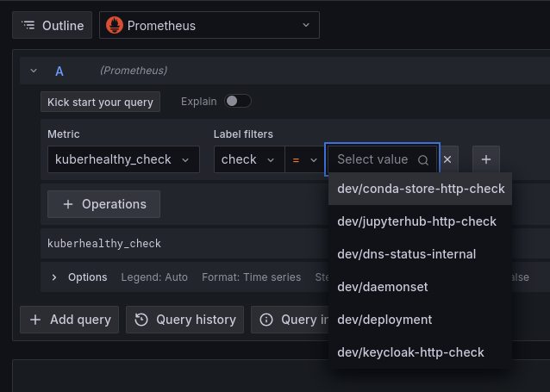
Task: Select dev/conda-store-http-check option
Action: click(420, 189)
